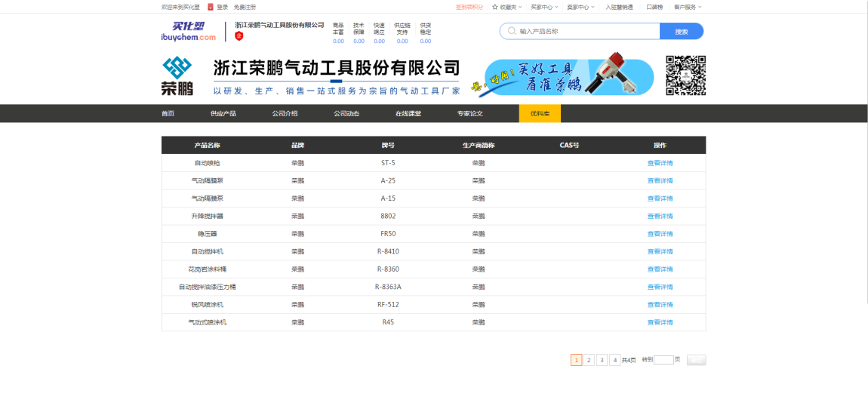View details for R-8363A pressure tank
This screenshot has height=409, width=868.
tap(660, 287)
